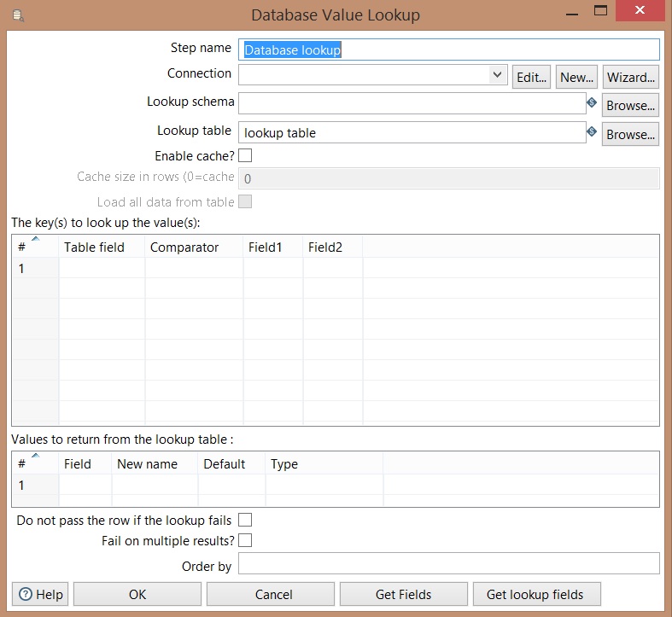This screenshot has height=617, width=672.
Task: Click the application icon in title bar
Action: [x=19, y=15]
